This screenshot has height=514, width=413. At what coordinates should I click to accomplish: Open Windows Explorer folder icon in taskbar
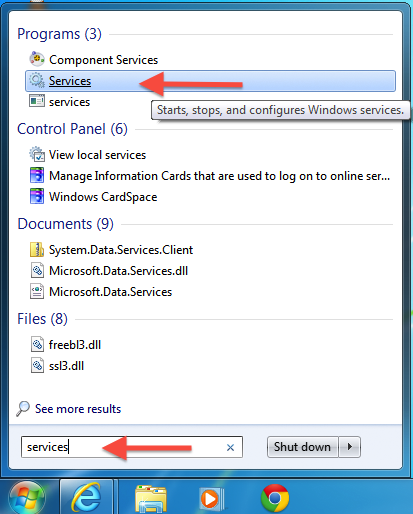point(151,499)
